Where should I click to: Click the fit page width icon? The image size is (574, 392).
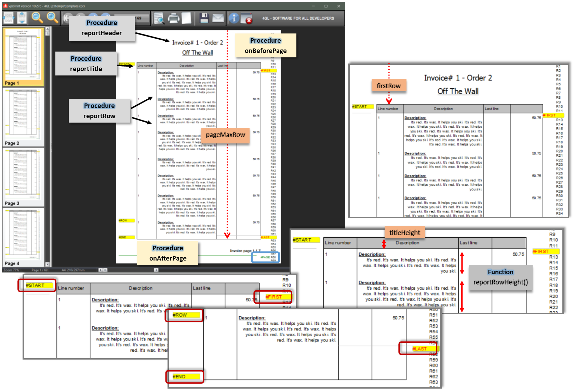8,18
